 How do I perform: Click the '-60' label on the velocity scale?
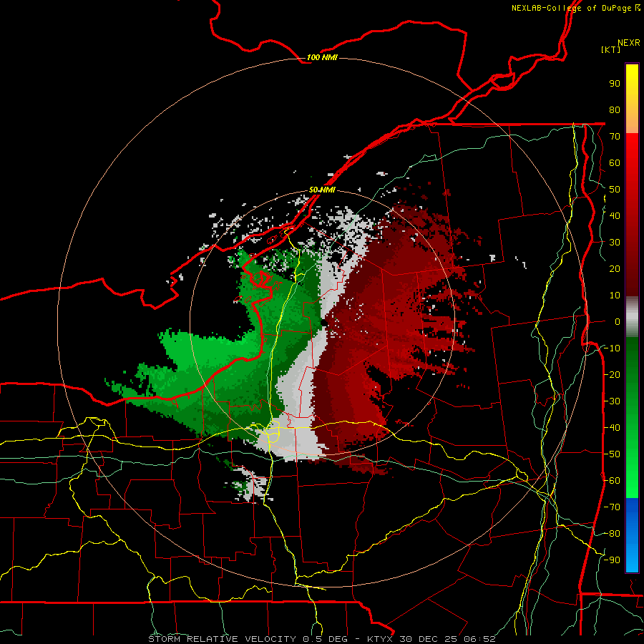pyautogui.click(x=612, y=481)
